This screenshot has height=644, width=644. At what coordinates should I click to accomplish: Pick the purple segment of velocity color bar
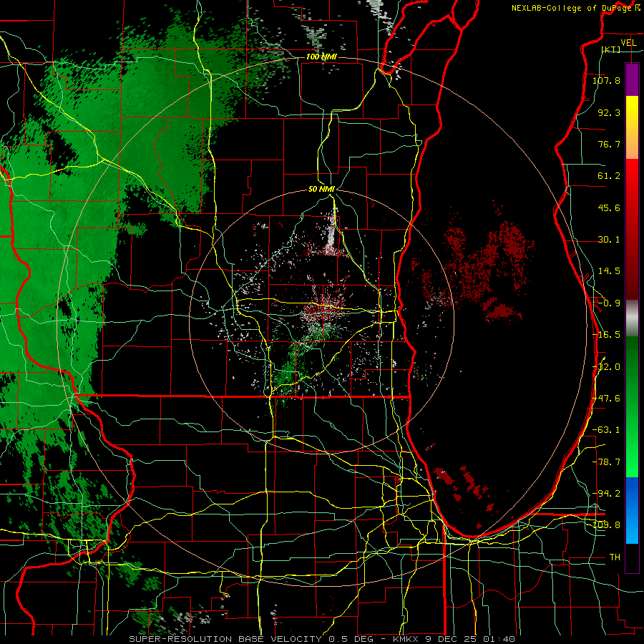tap(632, 79)
